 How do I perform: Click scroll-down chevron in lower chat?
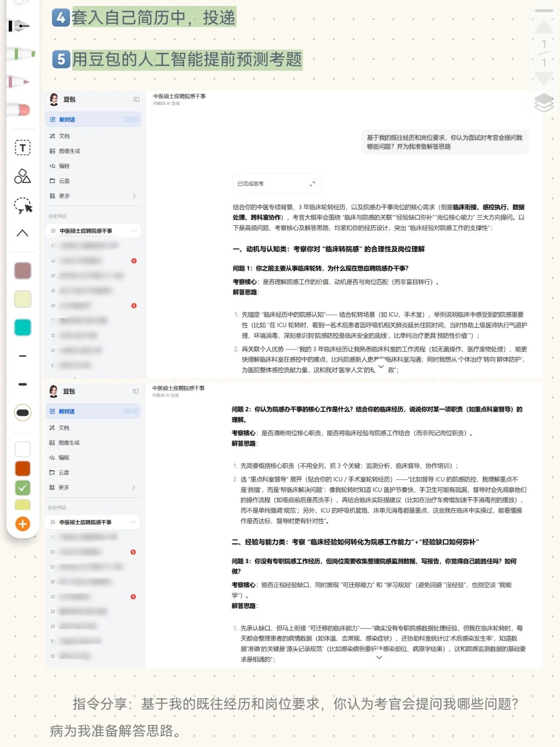coord(379,658)
